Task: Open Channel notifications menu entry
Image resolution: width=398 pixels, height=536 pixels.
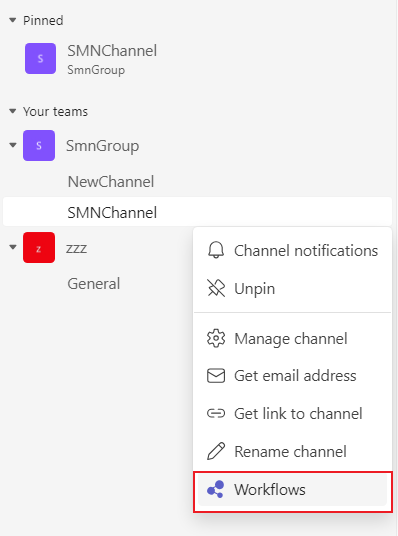Action: 292,250
